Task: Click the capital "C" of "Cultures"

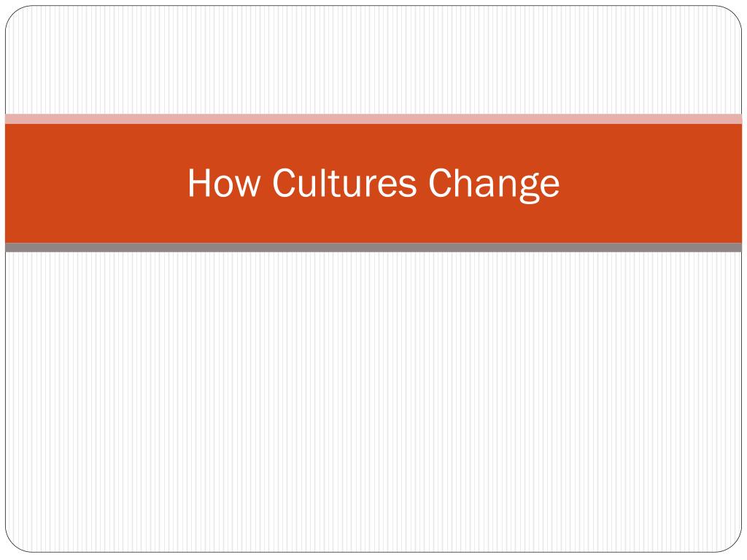Action: point(284,182)
